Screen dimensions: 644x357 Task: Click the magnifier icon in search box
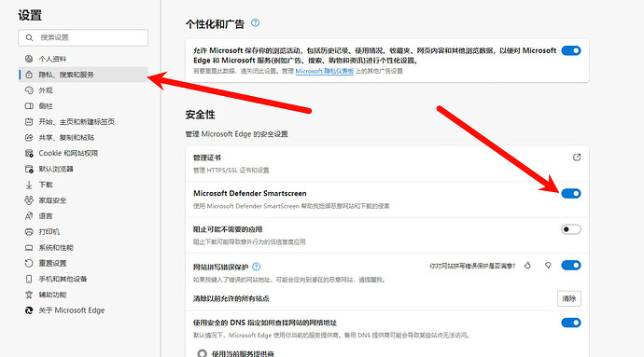(x=29, y=38)
